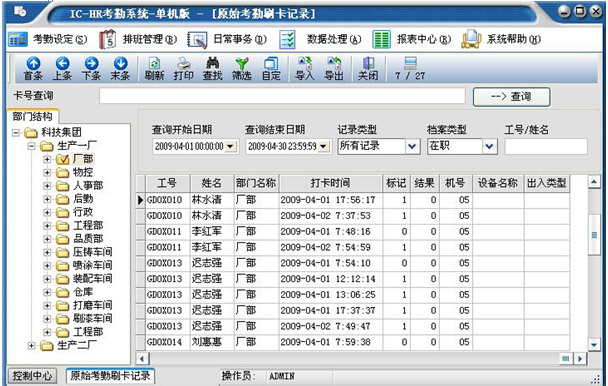This screenshot has width=608, height=386.
Task: Click in the 卡号查询 input field
Action: [282, 96]
